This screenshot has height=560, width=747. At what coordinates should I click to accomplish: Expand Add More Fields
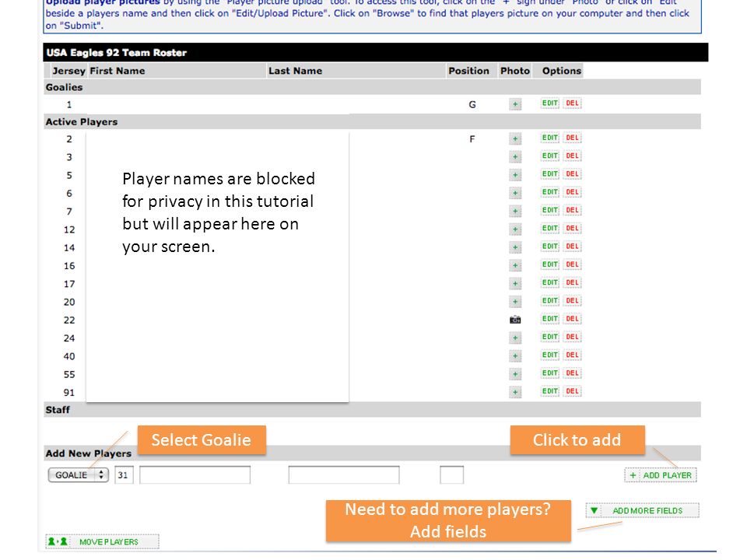642,510
